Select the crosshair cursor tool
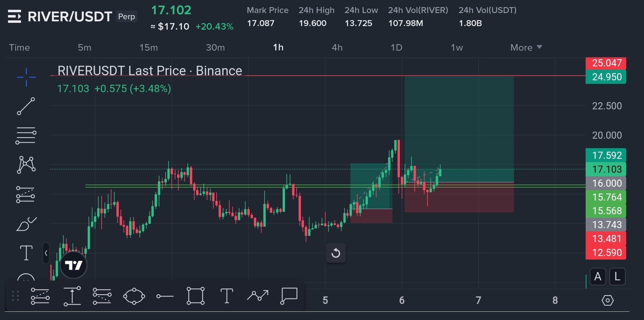This screenshot has width=644, height=320. coord(26,77)
